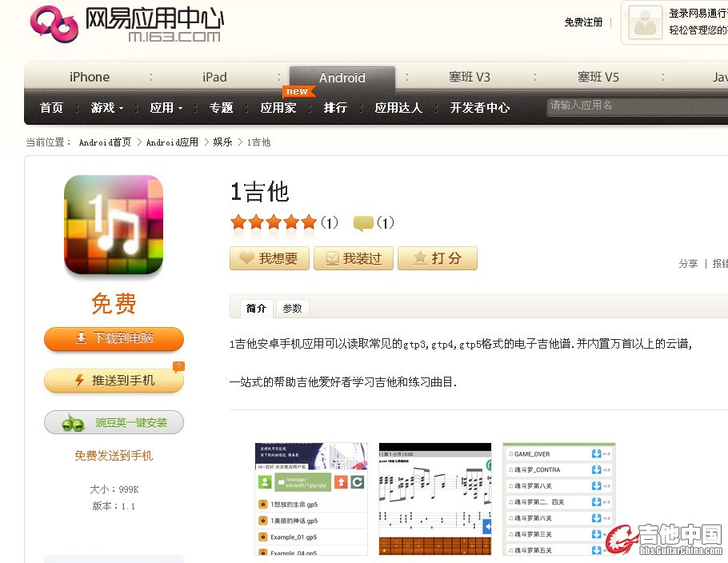Go to 娱乐 breadcrumb link

[x=222, y=142]
